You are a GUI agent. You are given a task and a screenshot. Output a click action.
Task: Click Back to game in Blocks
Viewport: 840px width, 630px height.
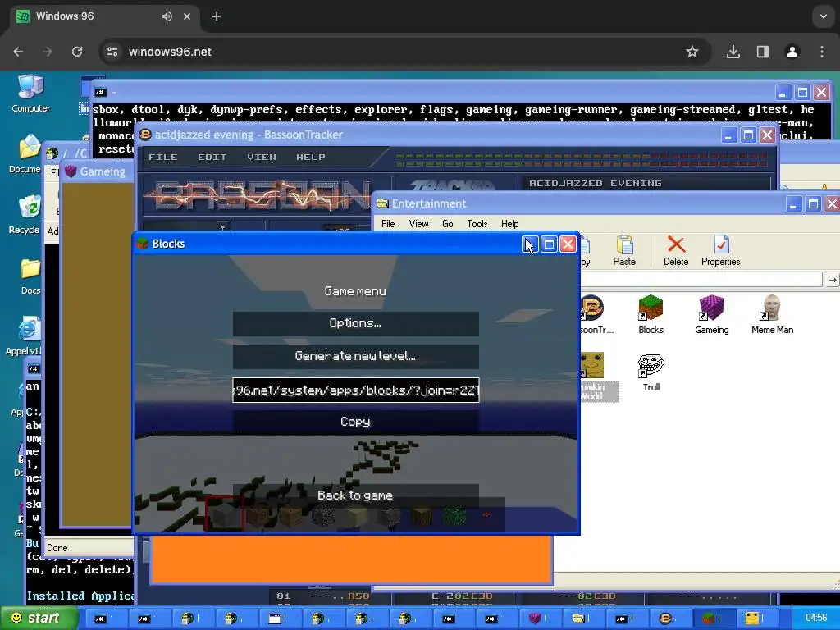356,495
